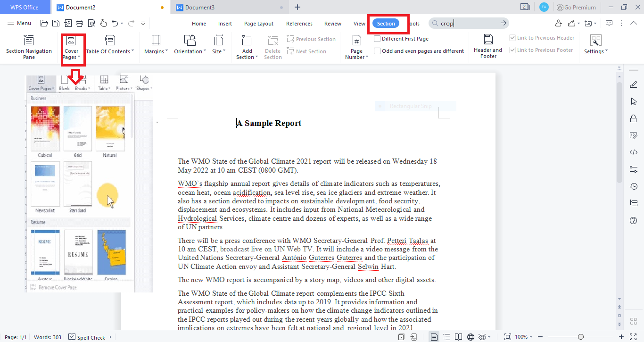Open the Insert ribbon tab

(225, 23)
